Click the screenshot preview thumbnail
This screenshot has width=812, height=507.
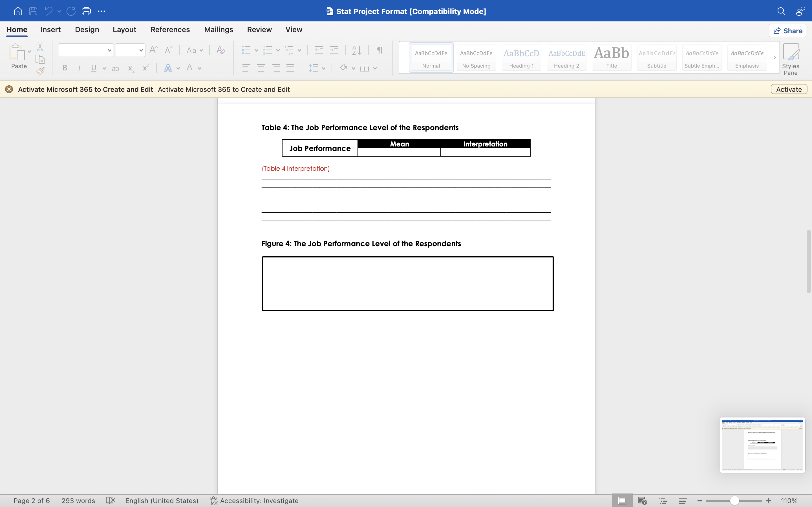point(762,445)
